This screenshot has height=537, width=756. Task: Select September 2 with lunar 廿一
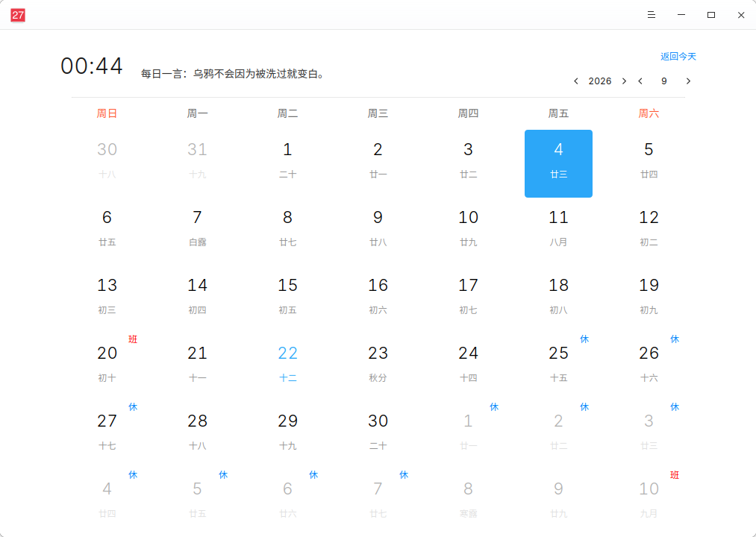click(x=378, y=163)
